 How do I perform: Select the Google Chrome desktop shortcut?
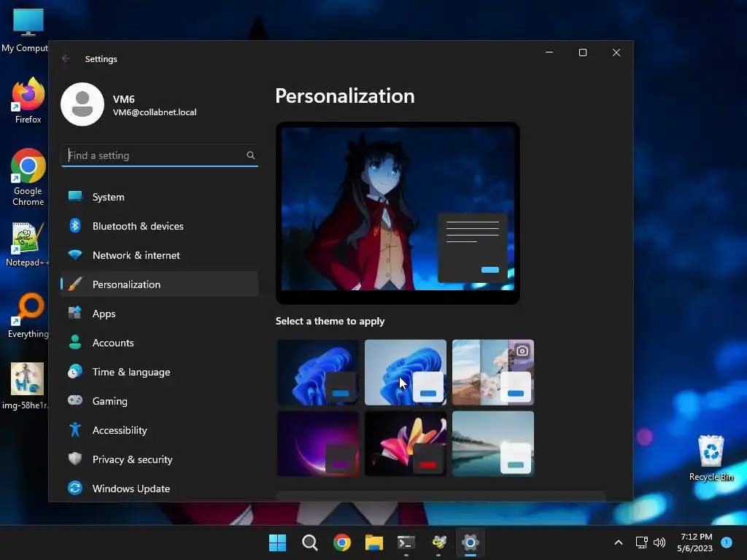point(28,177)
